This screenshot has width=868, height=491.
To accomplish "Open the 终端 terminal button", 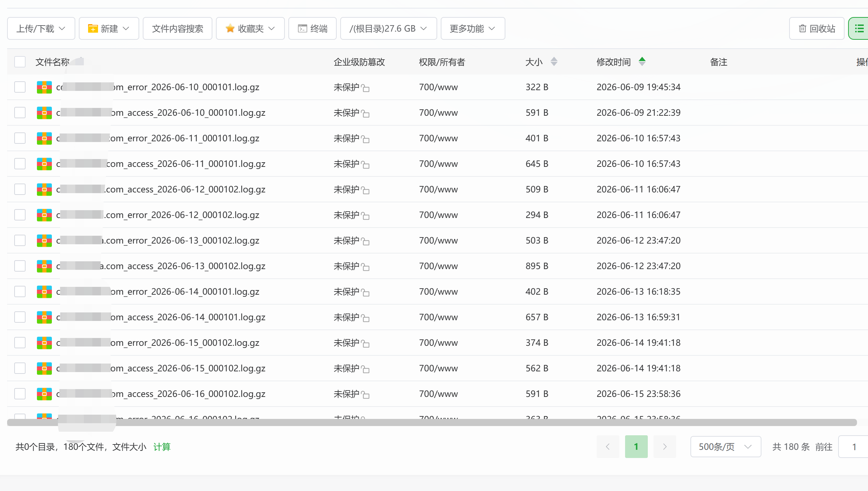I will (313, 28).
